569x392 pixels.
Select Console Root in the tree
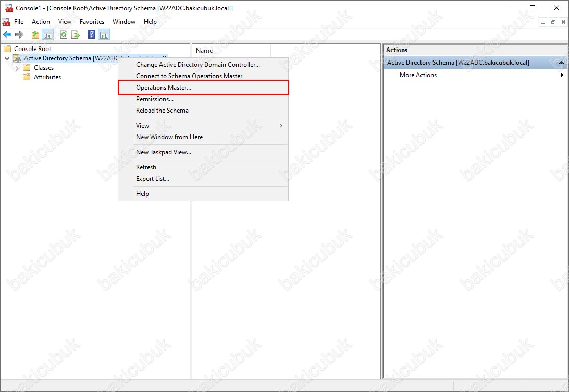[x=32, y=48]
